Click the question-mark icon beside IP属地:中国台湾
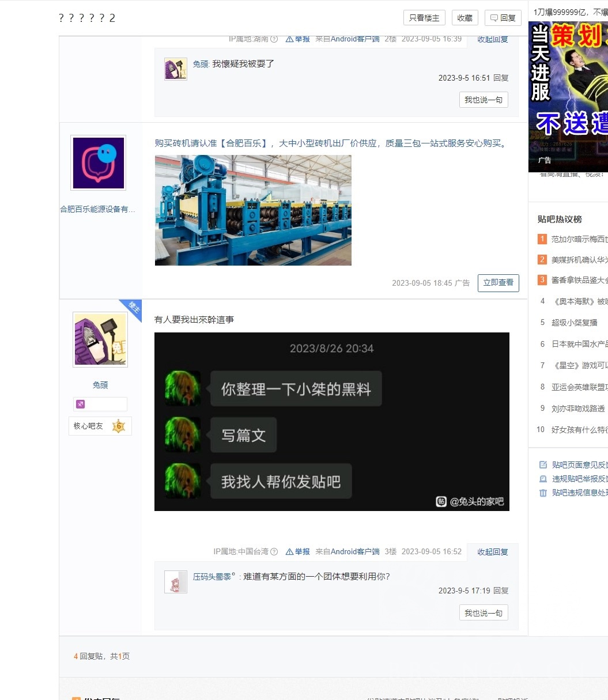Screen dimensions: 608x700 [275, 551]
